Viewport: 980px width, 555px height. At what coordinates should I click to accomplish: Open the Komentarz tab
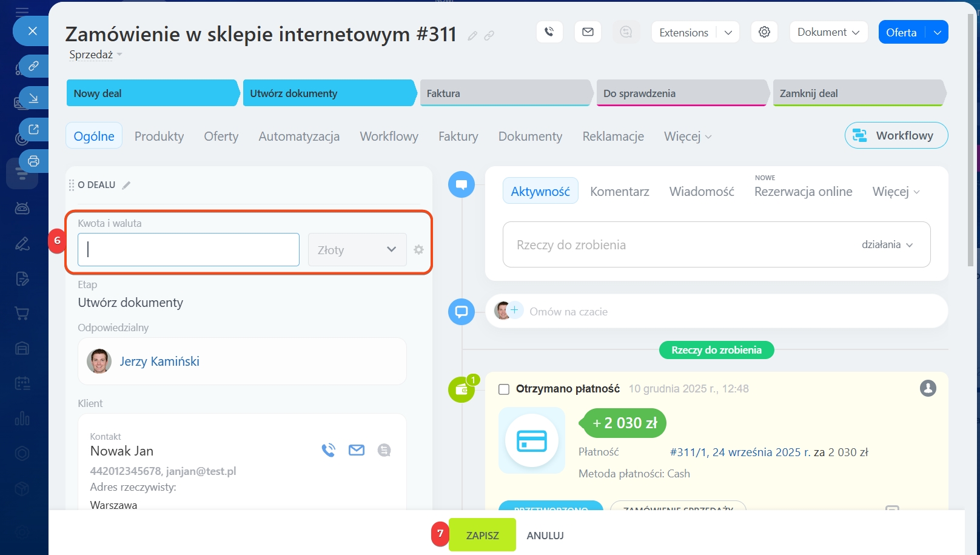point(619,192)
